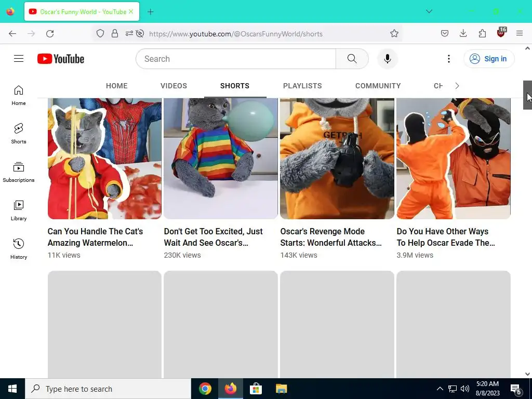Open the orange jumpsuit short thumbnail
This screenshot has height=399, width=532.
[x=453, y=158]
